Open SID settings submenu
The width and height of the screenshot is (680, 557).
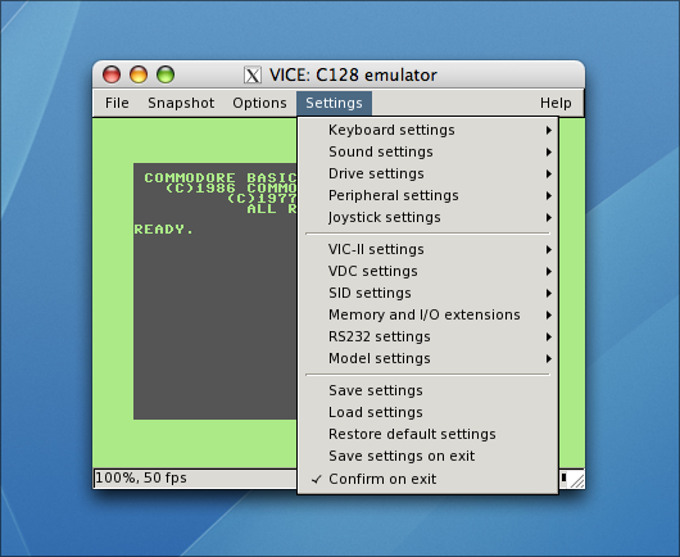tap(428, 293)
